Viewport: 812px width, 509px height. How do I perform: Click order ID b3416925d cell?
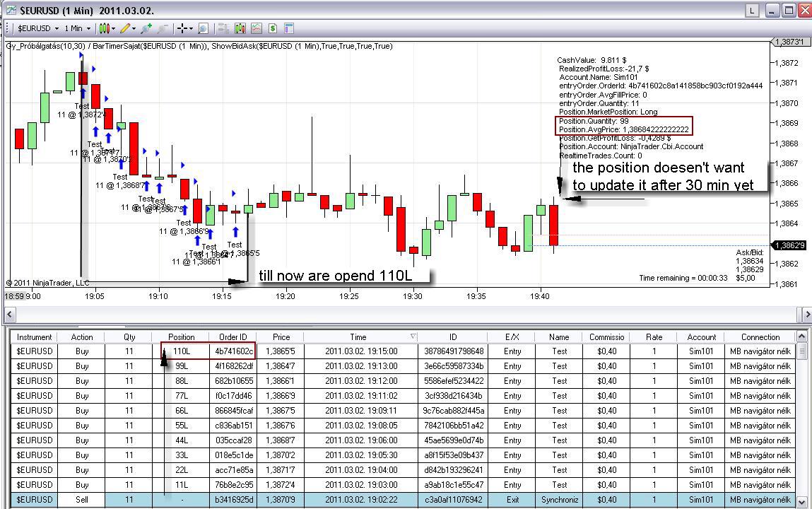click(234, 500)
